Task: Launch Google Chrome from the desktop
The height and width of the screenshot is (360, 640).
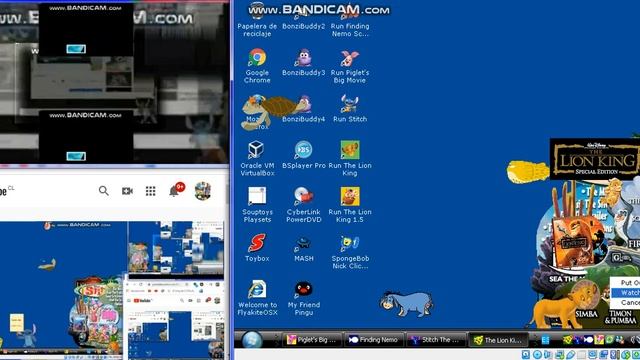Action: [x=257, y=66]
